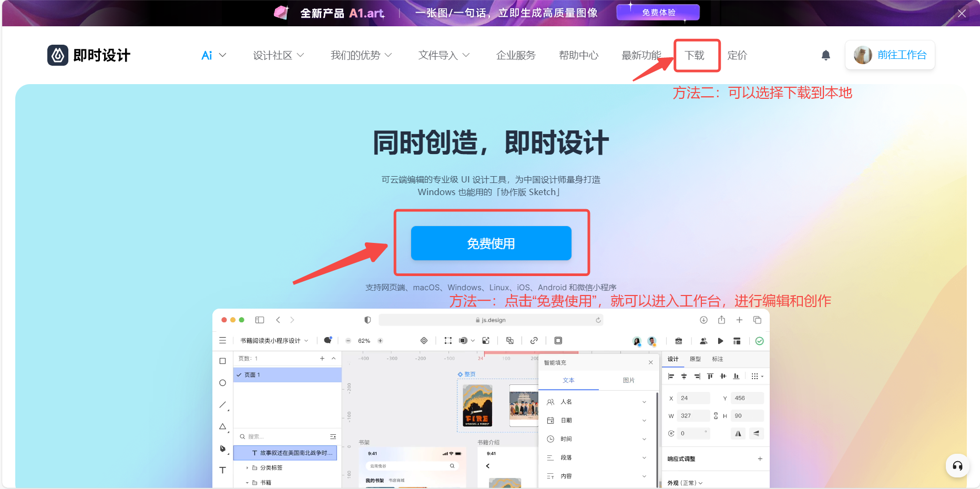Open the Ai menu
The width and height of the screenshot is (980, 489).
point(213,55)
